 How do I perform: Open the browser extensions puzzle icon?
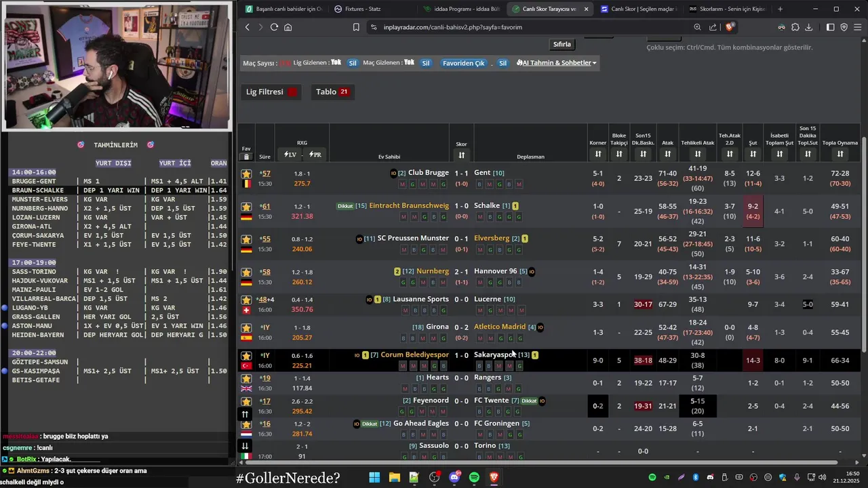(795, 27)
